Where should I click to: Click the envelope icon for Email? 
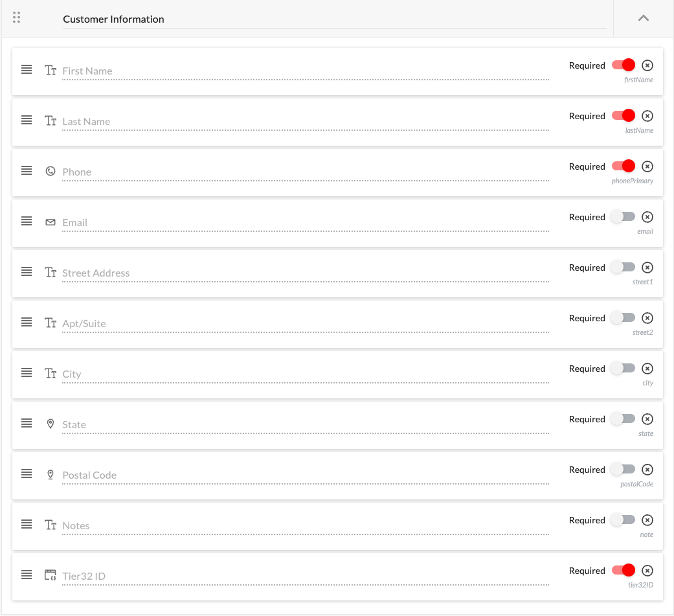pyautogui.click(x=51, y=222)
